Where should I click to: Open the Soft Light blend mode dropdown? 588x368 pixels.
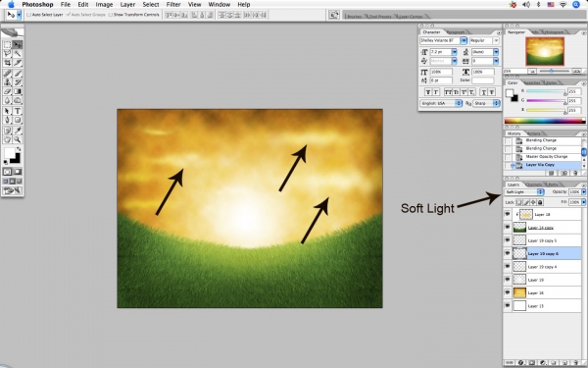point(524,192)
